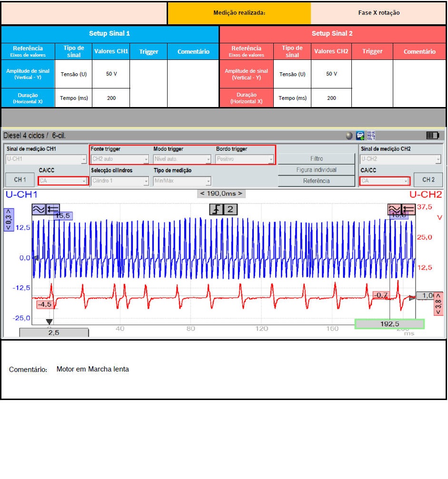Image resolution: width=448 pixels, height=479 pixels.
Task: Click the trigger channel number 2 icon
Action: (x=230, y=209)
